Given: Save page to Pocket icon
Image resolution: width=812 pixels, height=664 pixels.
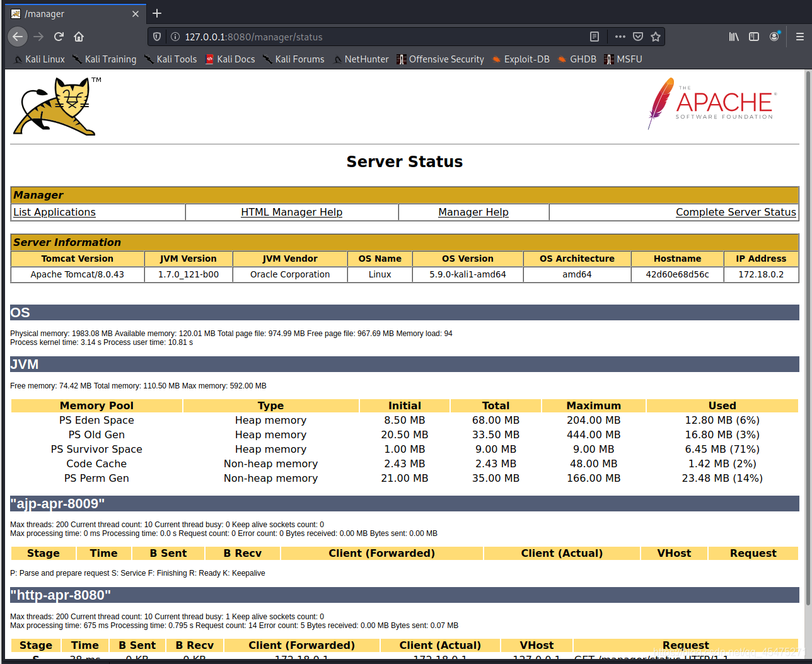Looking at the screenshot, I should [x=638, y=37].
